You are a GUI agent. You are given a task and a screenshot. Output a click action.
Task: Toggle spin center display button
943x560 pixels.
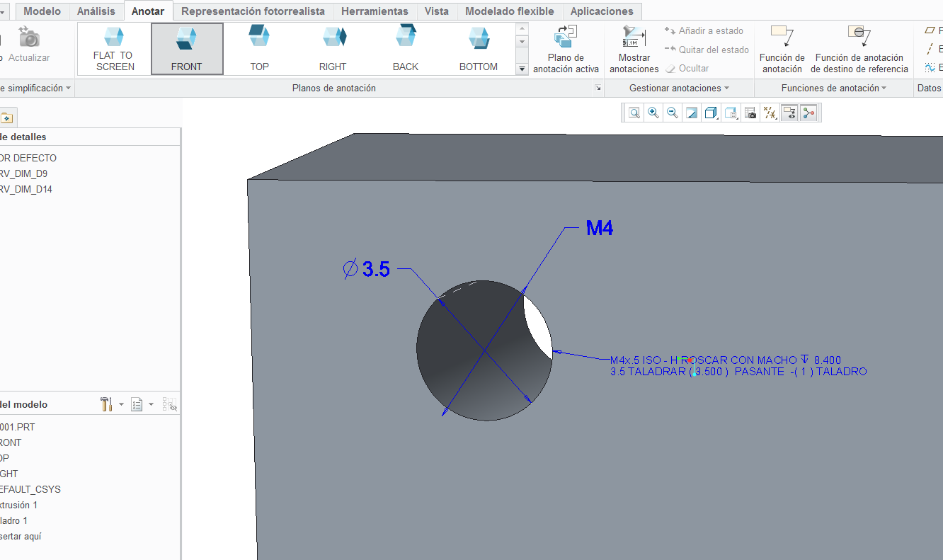pos(808,113)
